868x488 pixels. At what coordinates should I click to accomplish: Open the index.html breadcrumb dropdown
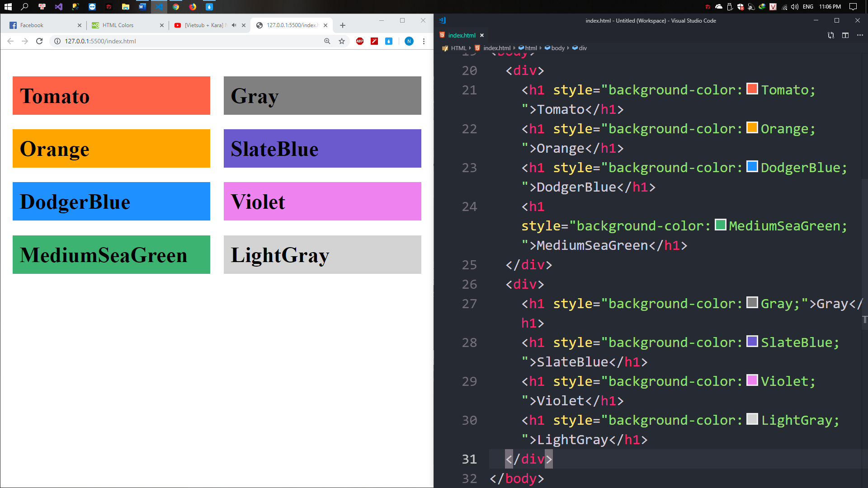(x=496, y=48)
